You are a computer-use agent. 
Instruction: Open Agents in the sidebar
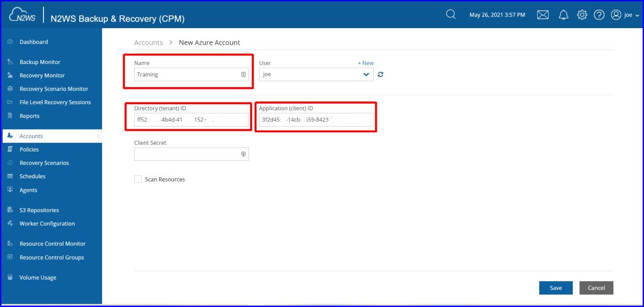tap(28, 190)
